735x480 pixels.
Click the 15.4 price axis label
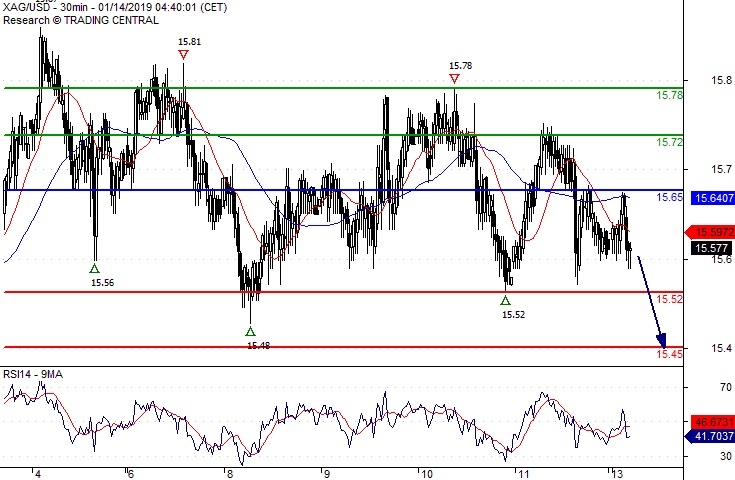[721, 348]
